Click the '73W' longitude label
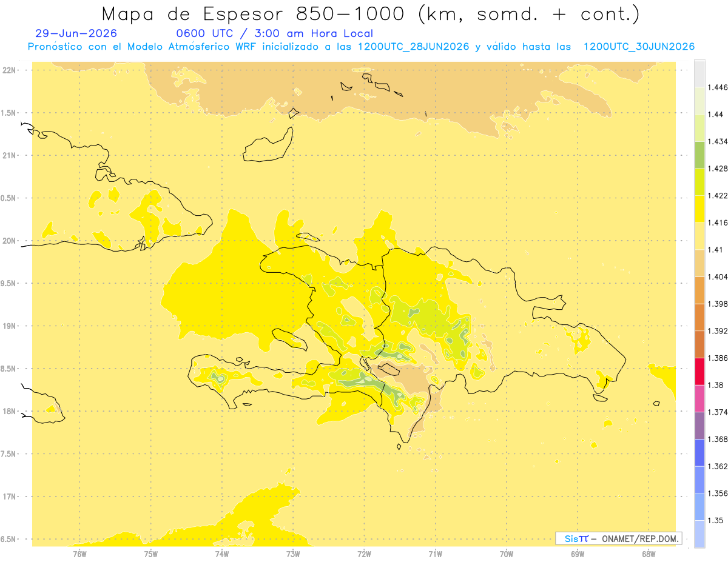Image resolution: width=728 pixels, height=562 pixels. click(293, 554)
